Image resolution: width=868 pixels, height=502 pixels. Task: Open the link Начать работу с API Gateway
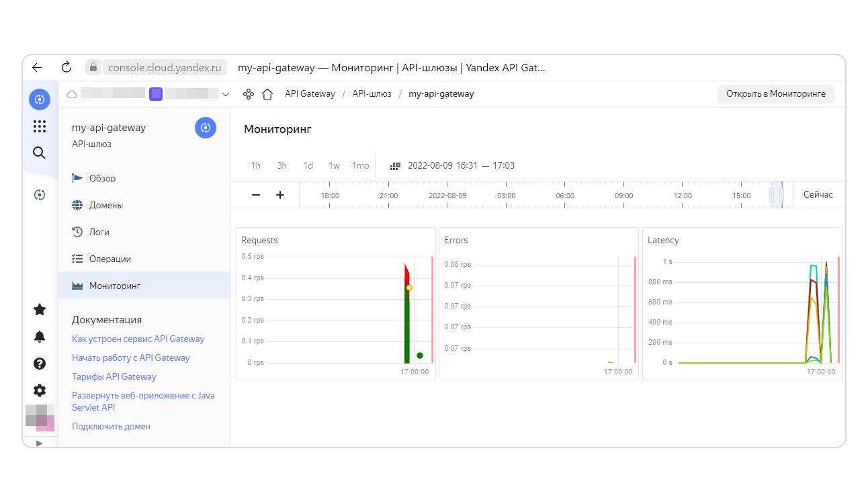(x=131, y=358)
